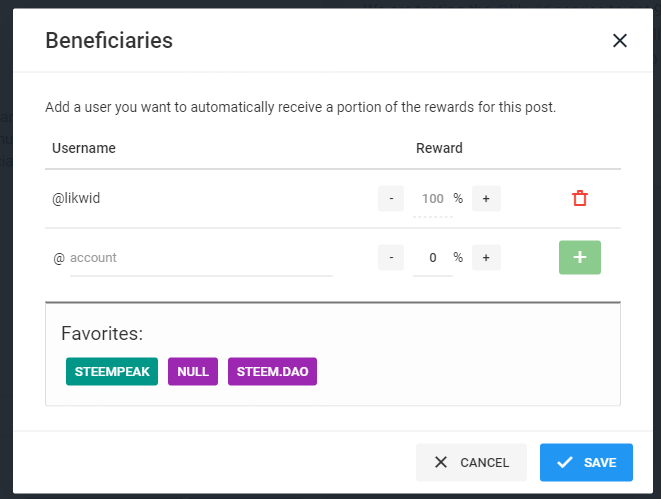The image size is (661, 499).
Task: Pick the STEEM.DAO favorite
Action: click(272, 371)
